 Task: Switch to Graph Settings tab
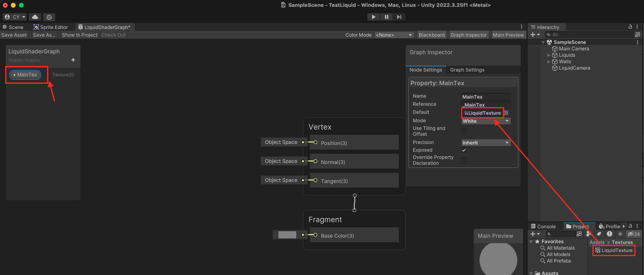(x=467, y=70)
